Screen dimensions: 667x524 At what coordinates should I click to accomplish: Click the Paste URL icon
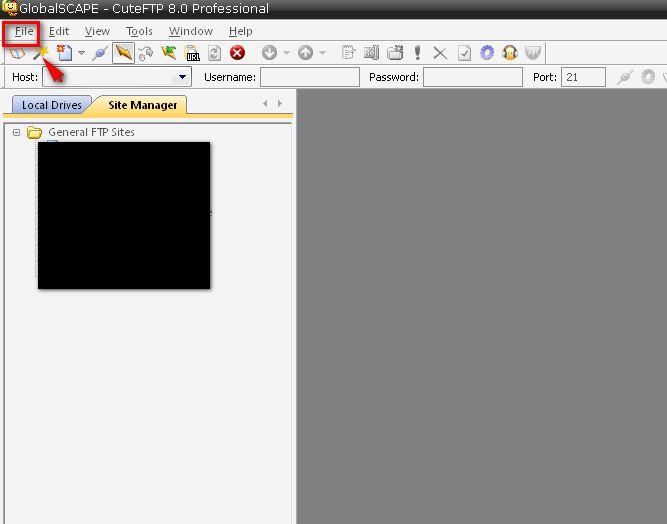193,53
